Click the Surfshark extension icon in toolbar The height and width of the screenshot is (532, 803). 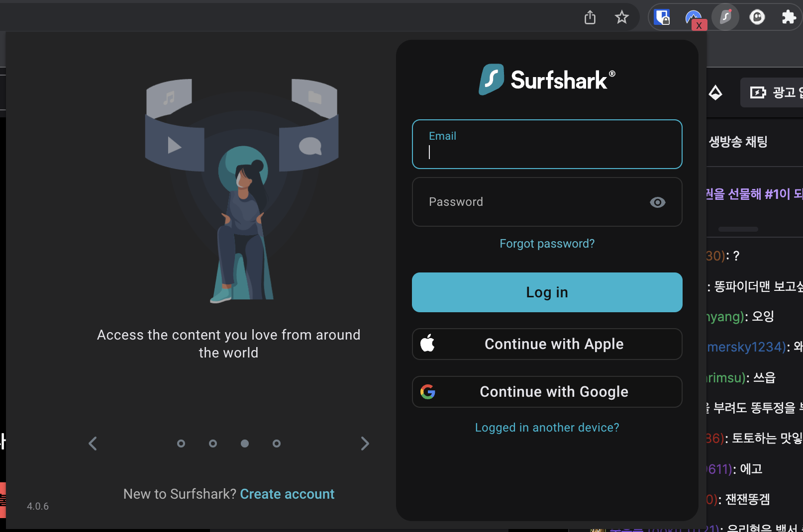tap(725, 17)
